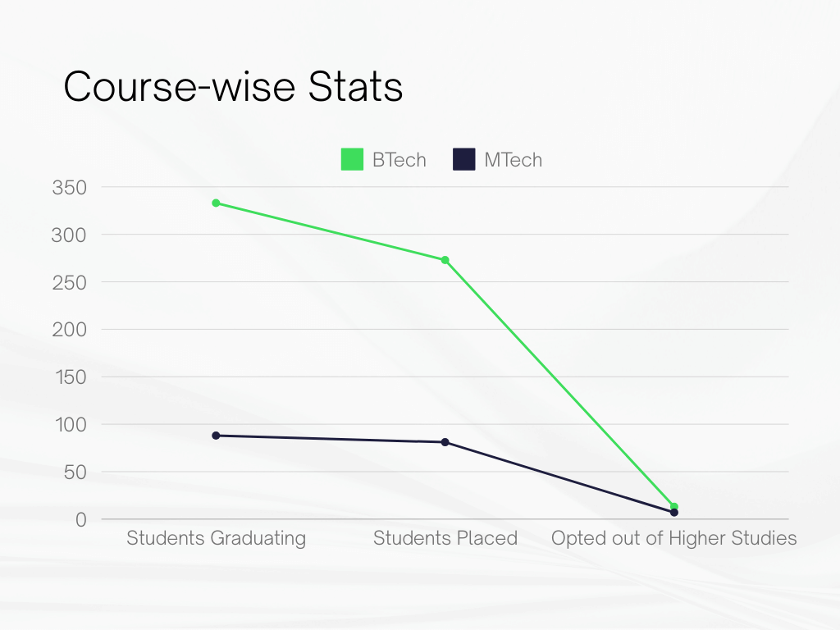Click the Opted out of Higher Studies label

tap(674, 538)
